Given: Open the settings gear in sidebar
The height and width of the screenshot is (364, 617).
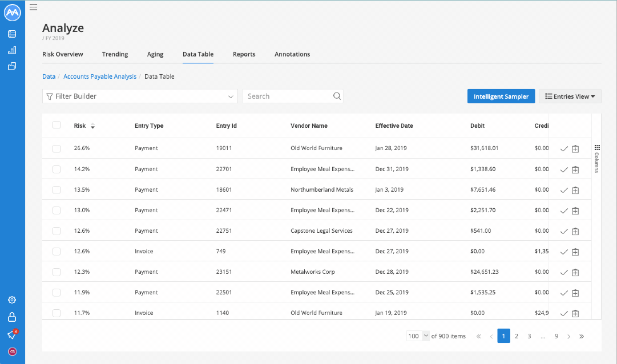Looking at the screenshot, I should (12, 300).
